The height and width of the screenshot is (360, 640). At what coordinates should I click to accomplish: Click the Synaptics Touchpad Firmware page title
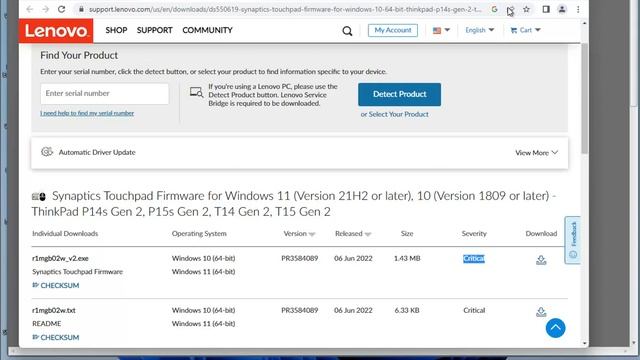(x=294, y=203)
